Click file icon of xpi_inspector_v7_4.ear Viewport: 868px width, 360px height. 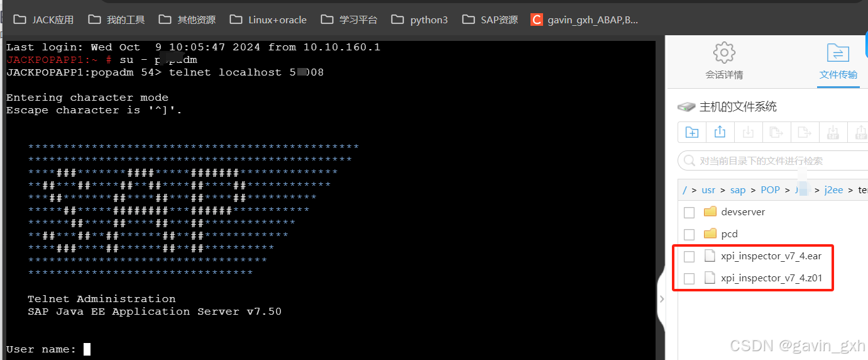point(710,256)
